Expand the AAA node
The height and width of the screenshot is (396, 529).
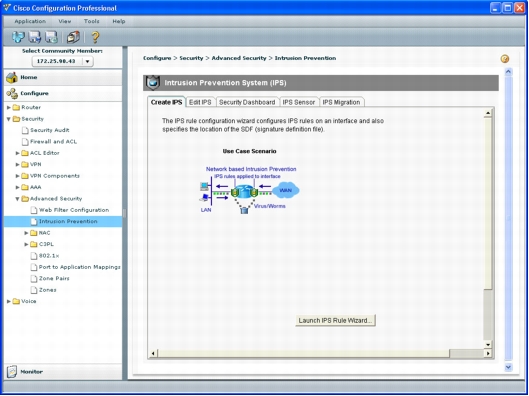click(x=18, y=187)
